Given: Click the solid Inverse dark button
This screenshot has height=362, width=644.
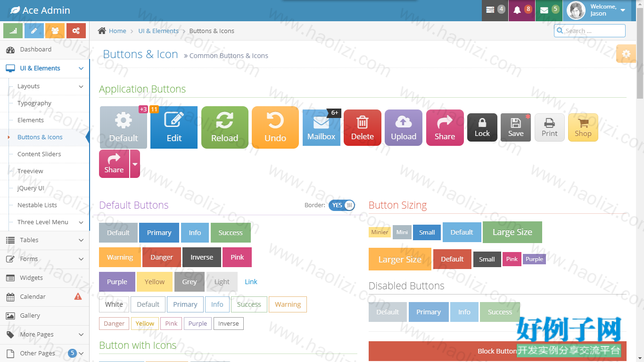Looking at the screenshot, I should (x=202, y=257).
